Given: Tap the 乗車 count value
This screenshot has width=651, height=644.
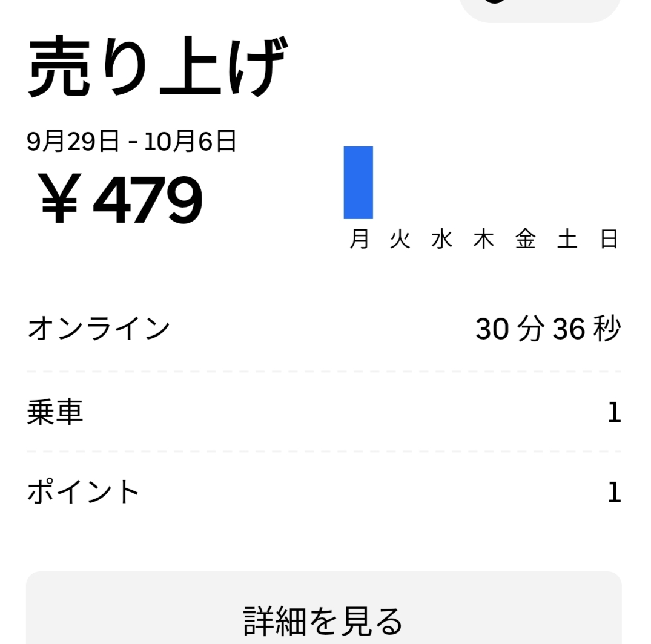Looking at the screenshot, I should click(x=614, y=413).
